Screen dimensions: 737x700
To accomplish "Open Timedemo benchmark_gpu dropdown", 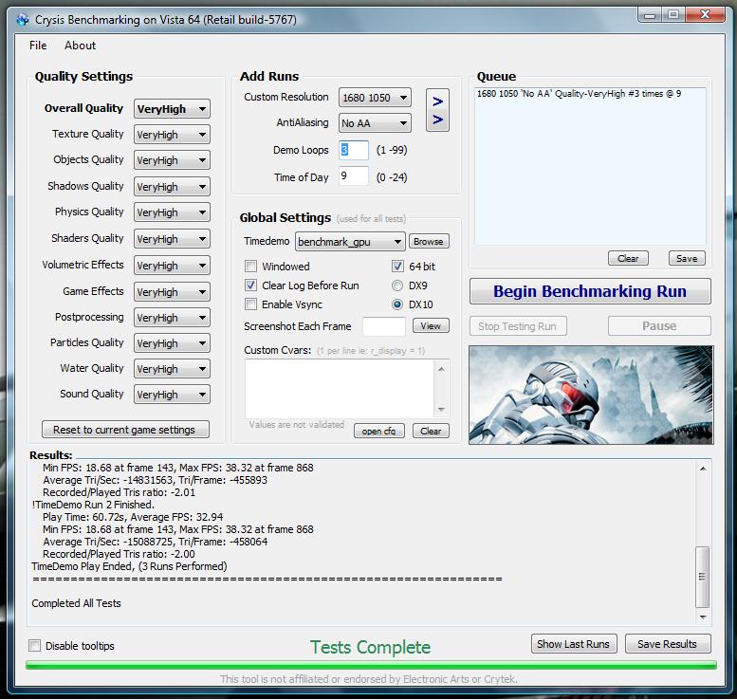I will point(350,242).
